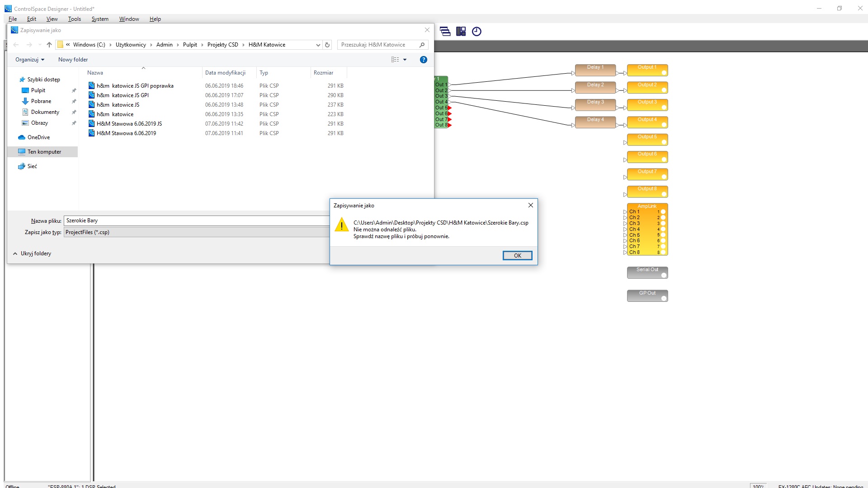Select Pulpit in the navigation pane
The image size is (868, 488).
tap(38, 90)
